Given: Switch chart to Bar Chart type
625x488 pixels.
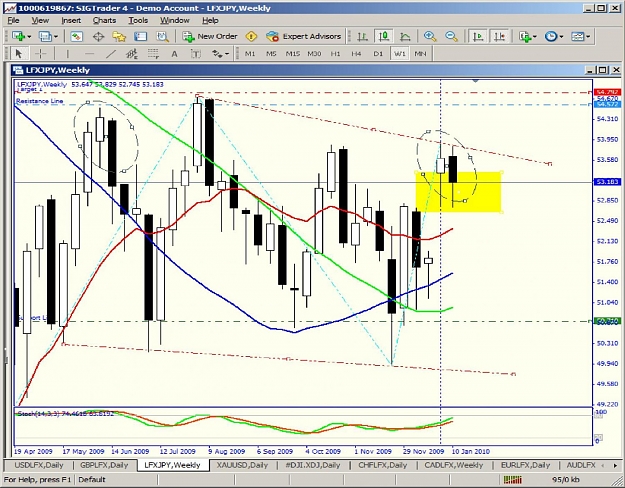Looking at the screenshot, I should 362,37.
